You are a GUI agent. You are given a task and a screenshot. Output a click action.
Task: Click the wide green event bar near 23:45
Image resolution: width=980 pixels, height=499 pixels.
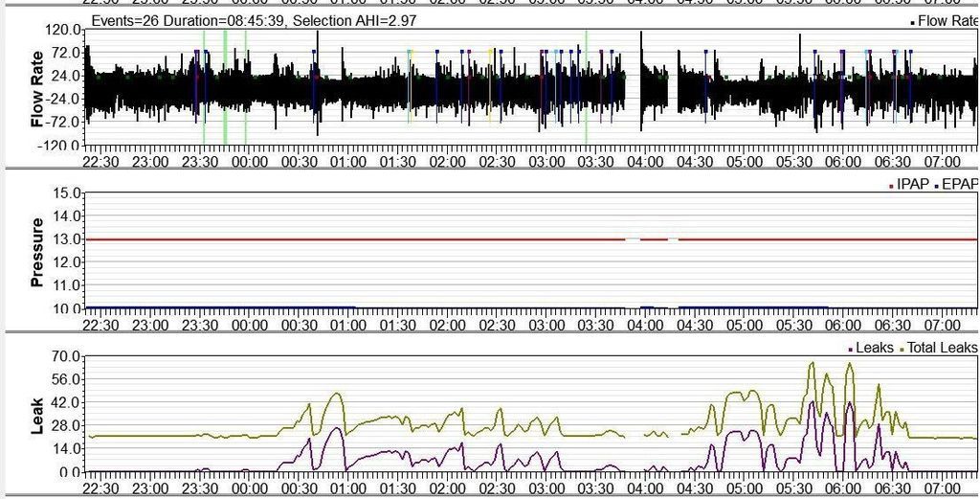click(225, 86)
